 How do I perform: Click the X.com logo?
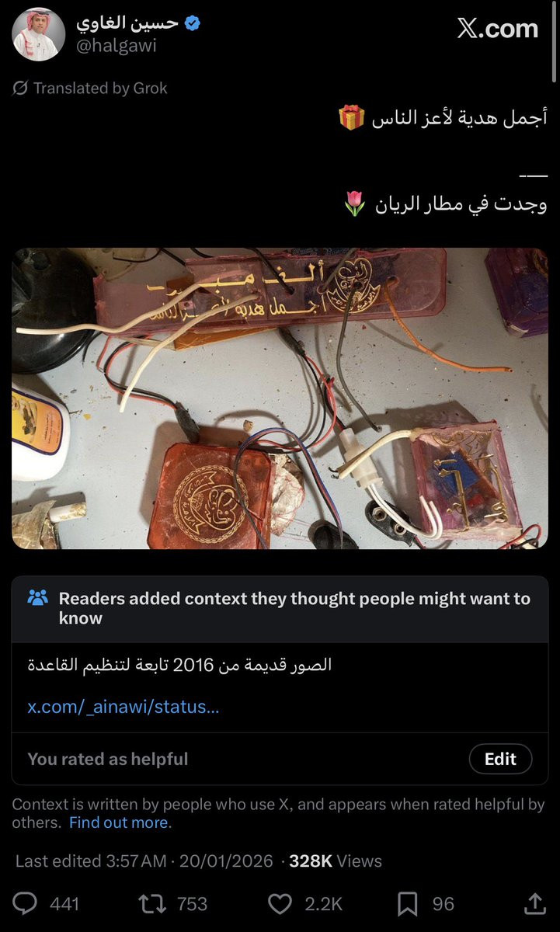(x=497, y=29)
